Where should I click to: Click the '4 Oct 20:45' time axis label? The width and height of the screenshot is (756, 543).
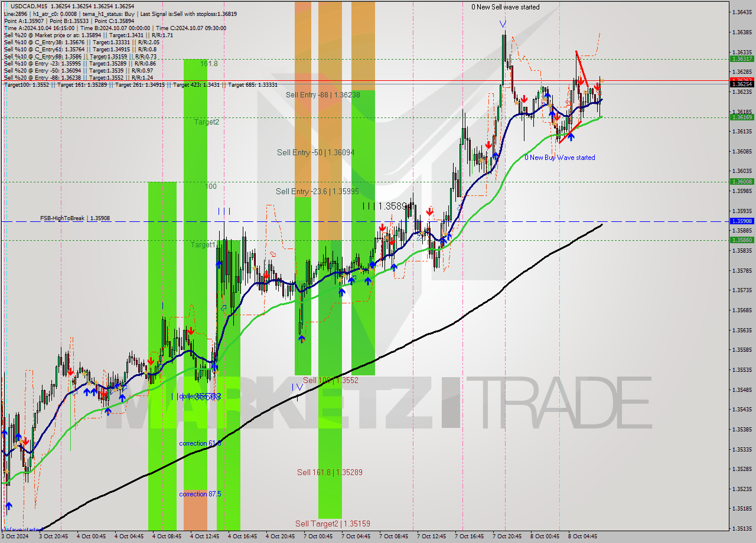point(281,537)
